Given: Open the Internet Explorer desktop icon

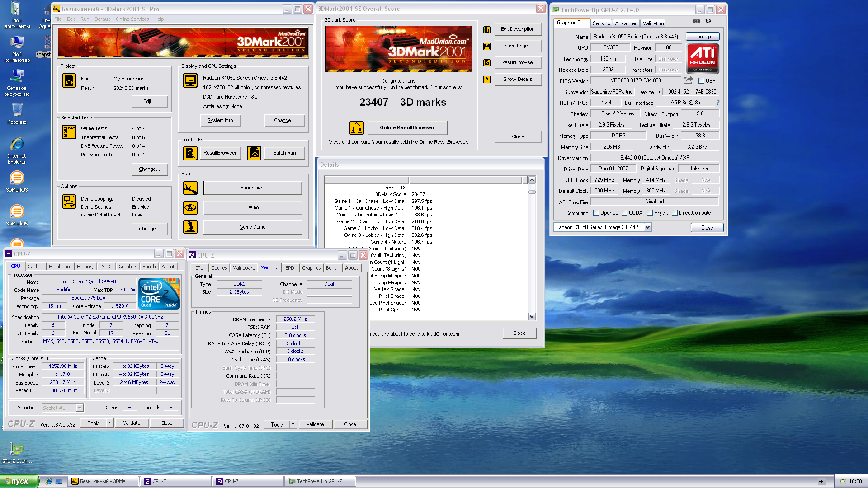Looking at the screenshot, I should click(x=17, y=150).
